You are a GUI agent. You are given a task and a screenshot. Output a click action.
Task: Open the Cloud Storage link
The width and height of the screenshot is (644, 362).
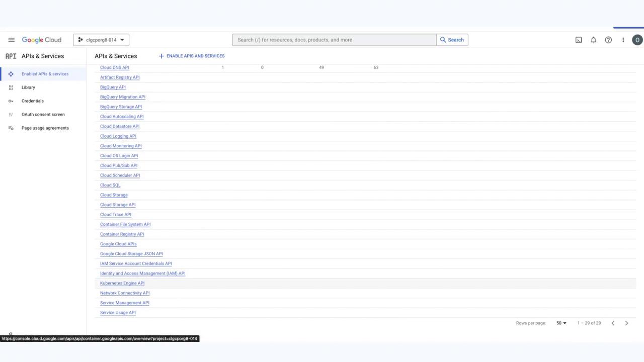coord(114,195)
